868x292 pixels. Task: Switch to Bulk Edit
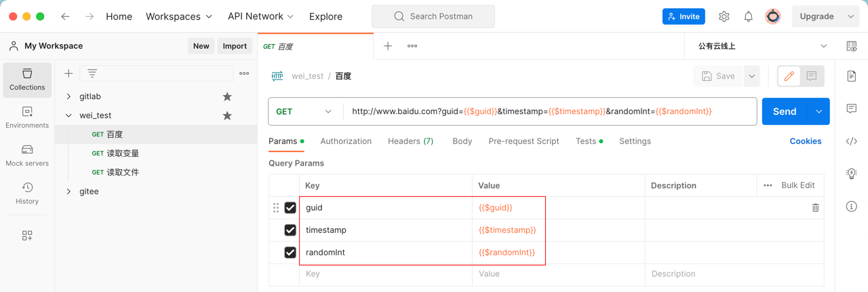coord(798,185)
